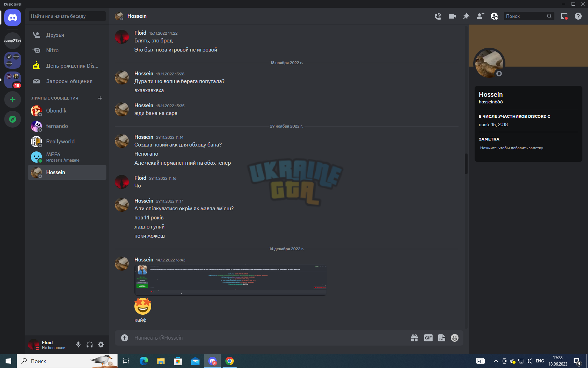Open Floid's user status panel

pos(49,345)
